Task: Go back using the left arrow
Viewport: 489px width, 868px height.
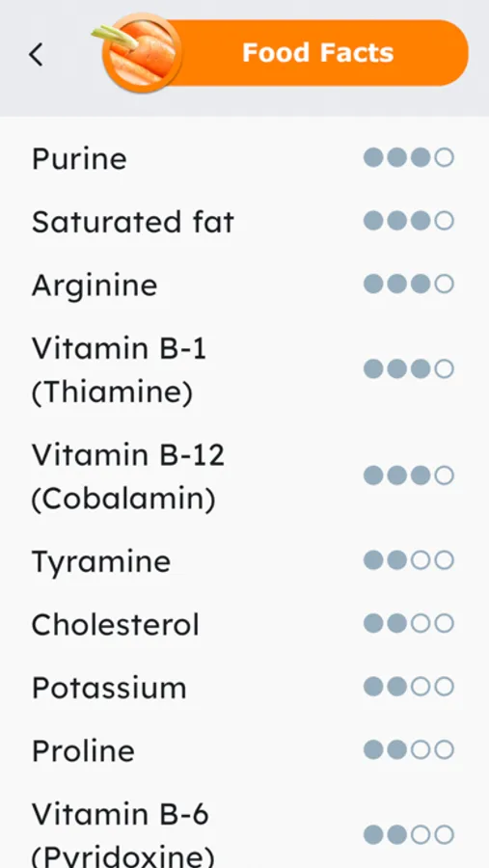Action: 36,55
